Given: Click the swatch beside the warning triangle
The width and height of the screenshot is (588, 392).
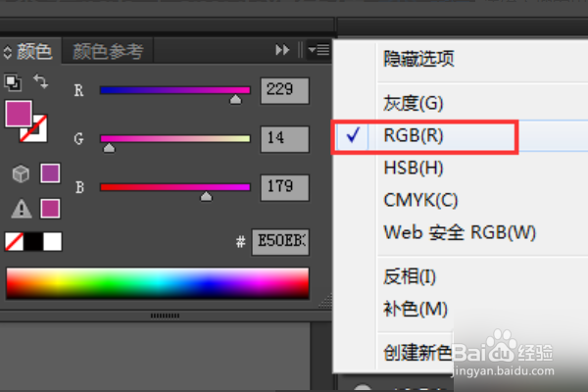Looking at the screenshot, I should pos(50,209).
